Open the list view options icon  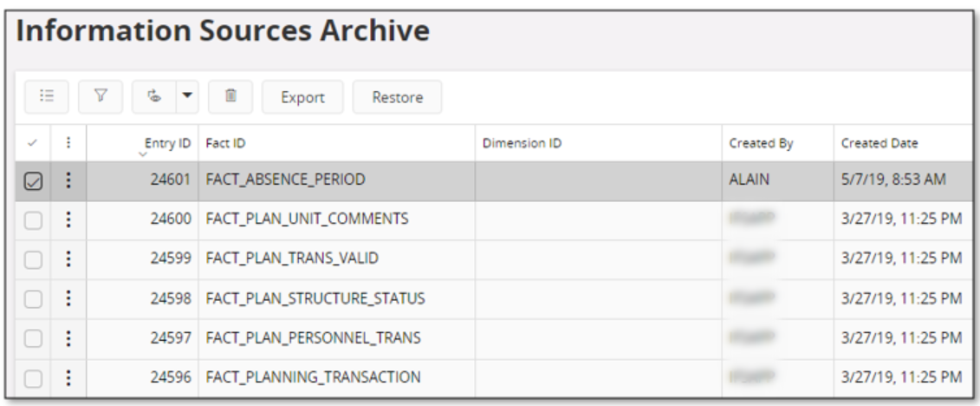tap(46, 96)
